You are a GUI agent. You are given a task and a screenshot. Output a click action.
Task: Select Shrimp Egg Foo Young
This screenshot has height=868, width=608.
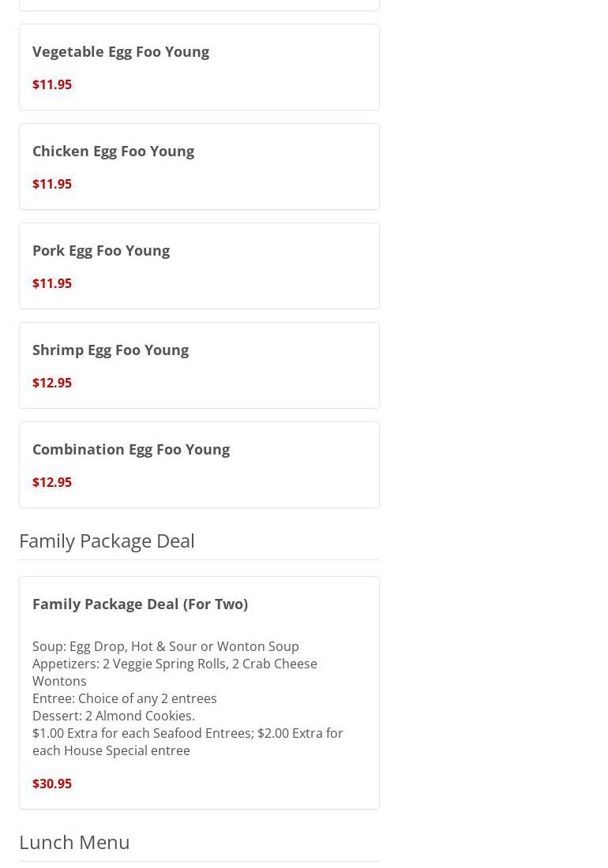pos(111,350)
